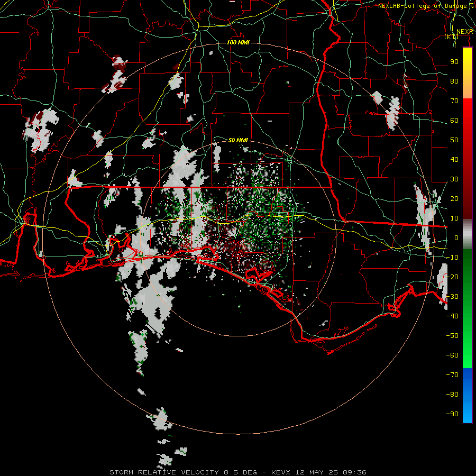The width and height of the screenshot is (476, 476).
Task: Click the -70 value on the velocity scale
Action: 452,375
